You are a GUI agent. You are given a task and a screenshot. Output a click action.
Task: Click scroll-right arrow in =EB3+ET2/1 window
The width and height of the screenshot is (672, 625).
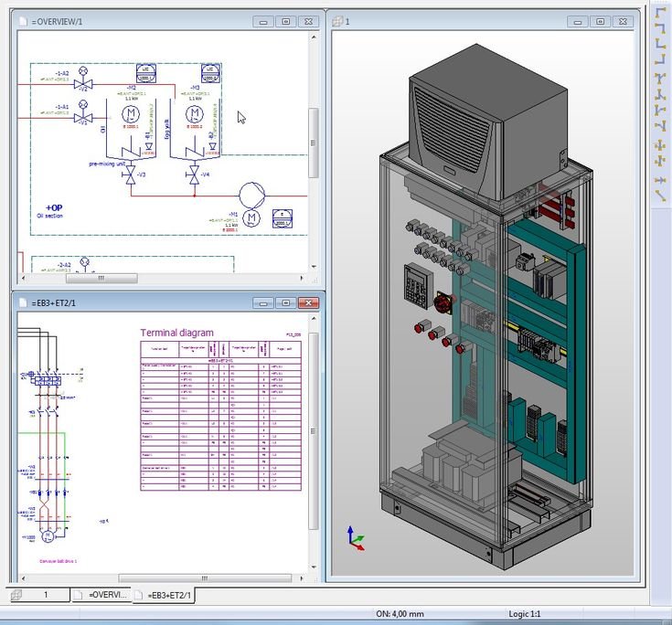click(302, 578)
